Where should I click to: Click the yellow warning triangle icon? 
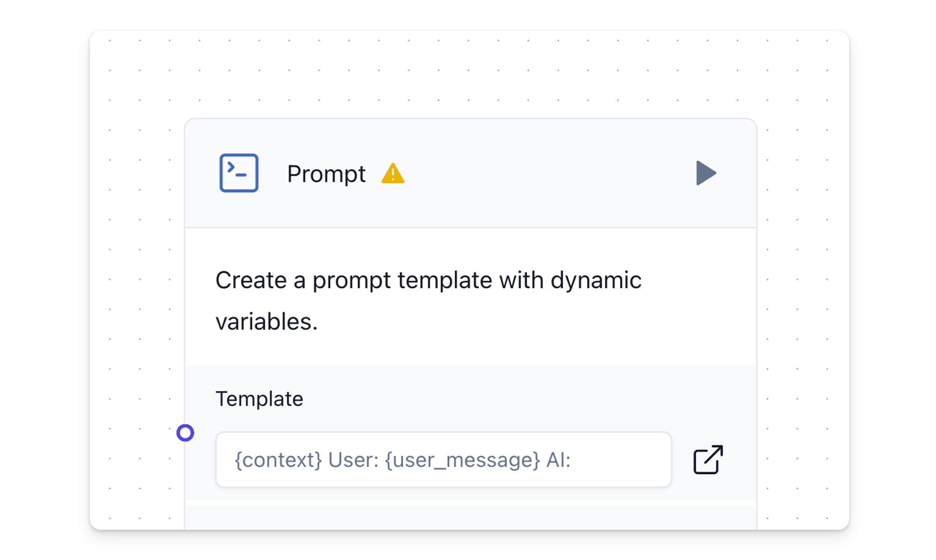tap(393, 174)
